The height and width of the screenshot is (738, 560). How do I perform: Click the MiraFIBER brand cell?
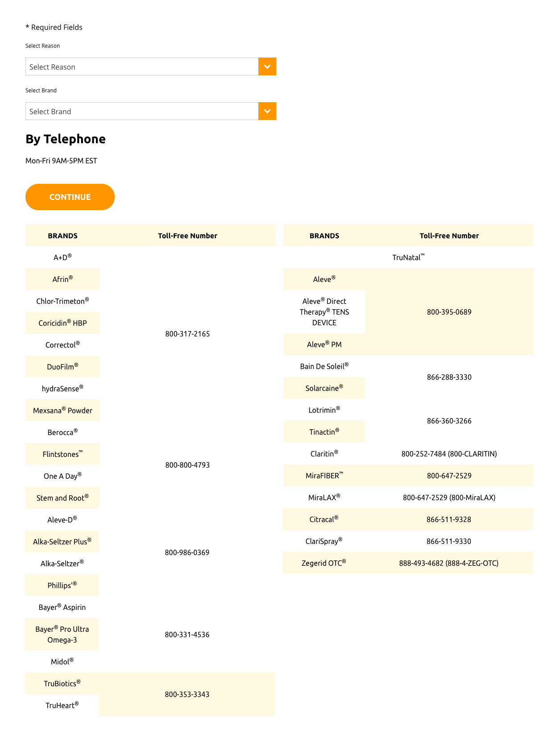[x=324, y=476]
